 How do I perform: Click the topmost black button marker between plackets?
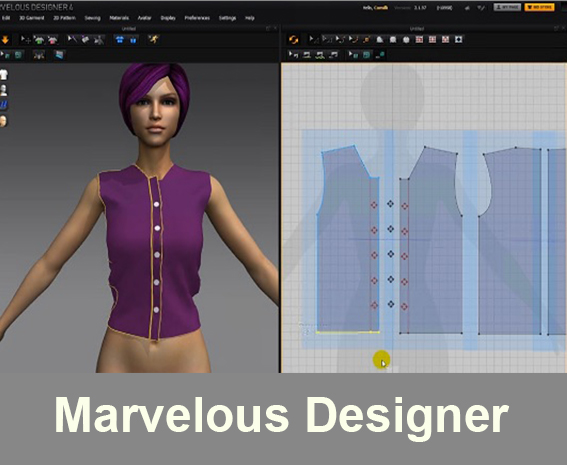point(390,204)
